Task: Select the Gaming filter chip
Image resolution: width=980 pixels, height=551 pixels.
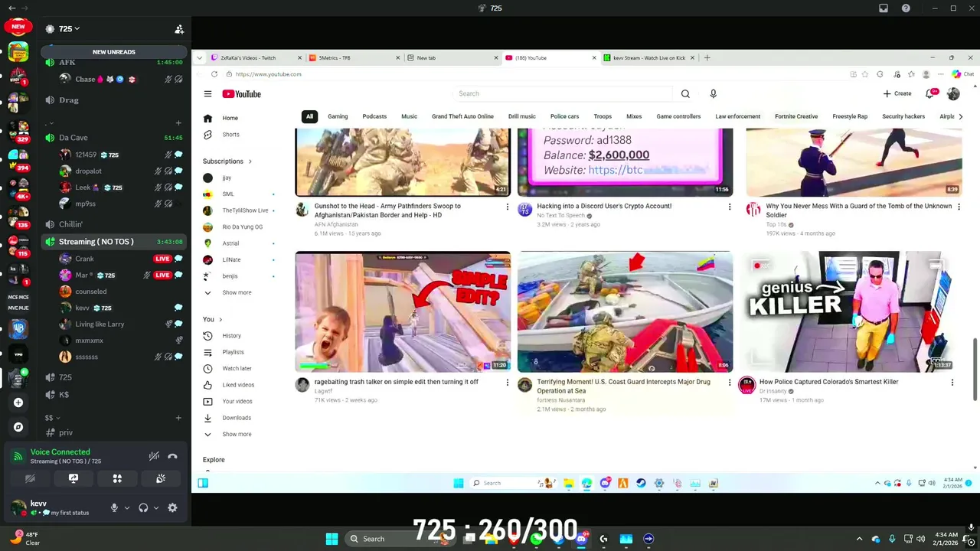Action: (338, 116)
